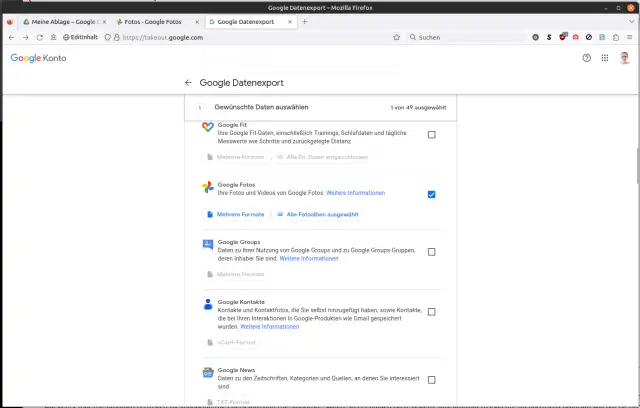Click the 'Google Datenexport' page heading
640x408 pixels.
coord(242,83)
